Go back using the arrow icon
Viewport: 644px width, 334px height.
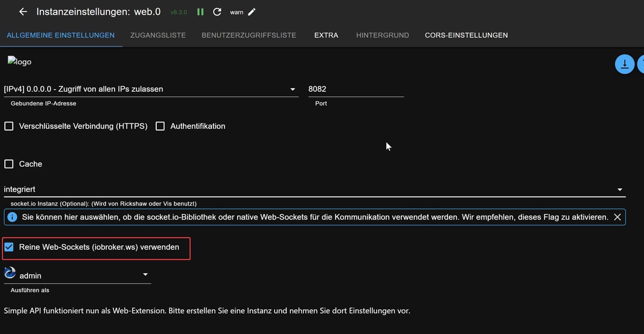tap(23, 12)
